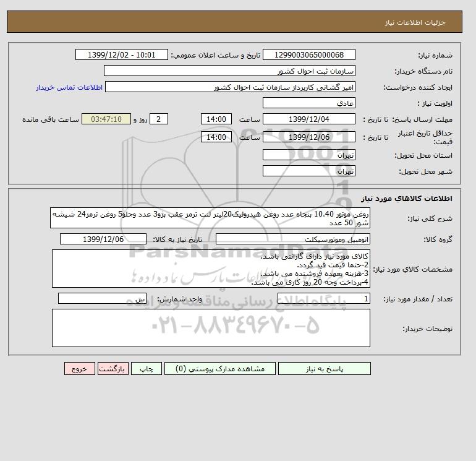Click the تاریخ نیاز به کالا field
The width and height of the screenshot is (476, 461).
click(x=103, y=239)
